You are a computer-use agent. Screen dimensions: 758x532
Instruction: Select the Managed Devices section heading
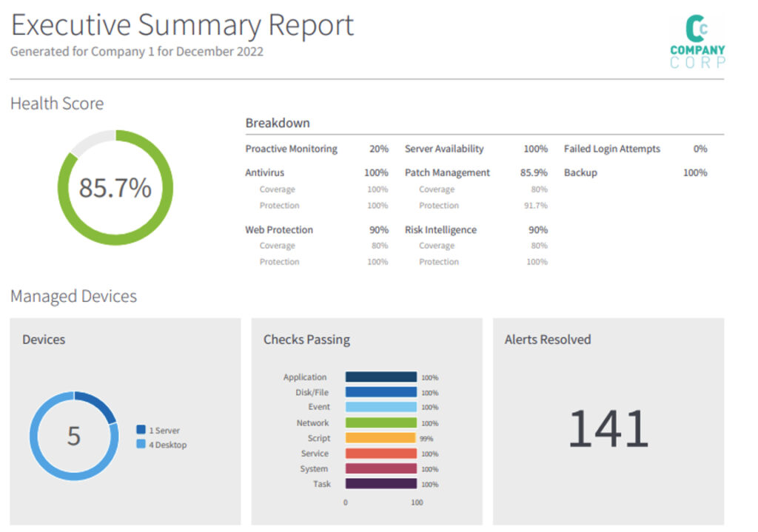click(x=73, y=296)
